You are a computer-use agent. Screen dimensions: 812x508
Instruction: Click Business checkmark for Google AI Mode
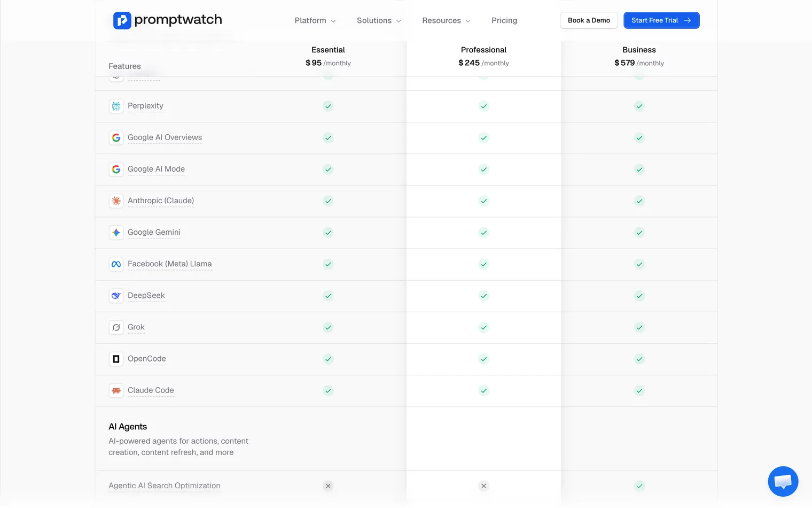tap(639, 169)
